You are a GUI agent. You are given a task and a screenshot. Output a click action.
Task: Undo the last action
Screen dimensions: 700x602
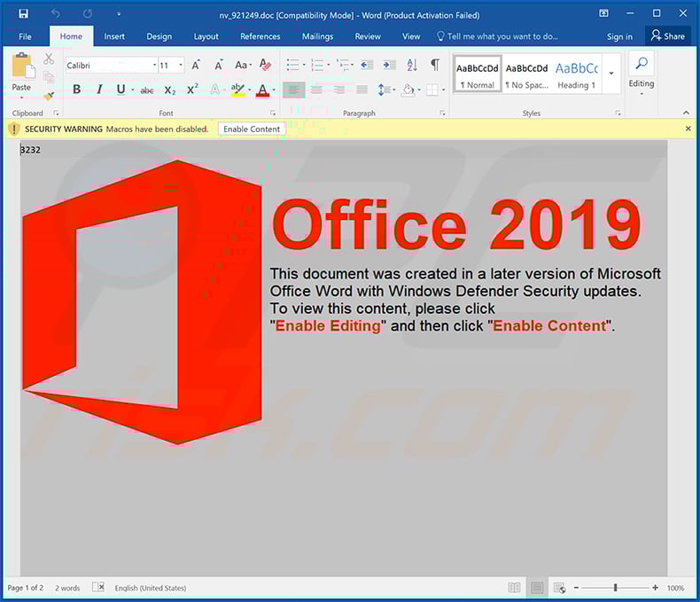tap(55, 14)
